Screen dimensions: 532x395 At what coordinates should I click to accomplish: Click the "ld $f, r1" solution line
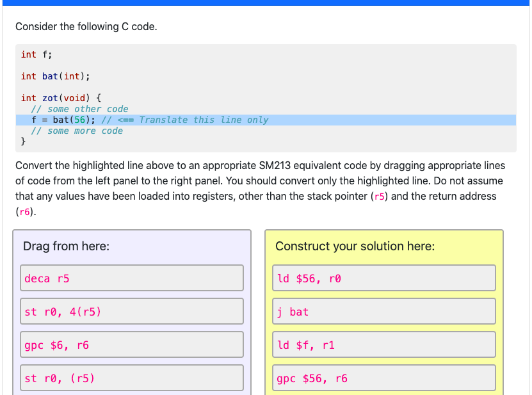pos(383,344)
